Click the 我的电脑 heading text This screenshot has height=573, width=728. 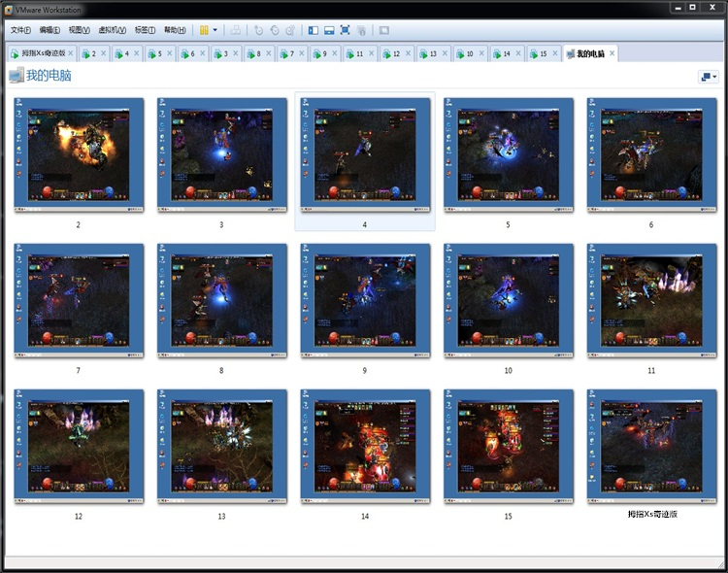pyautogui.click(x=49, y=76)
